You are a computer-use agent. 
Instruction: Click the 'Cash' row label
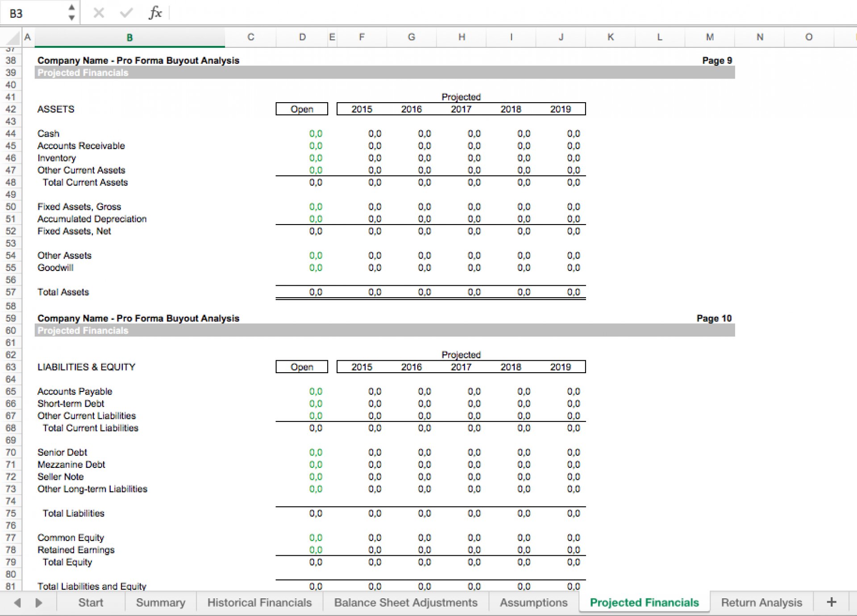(48, 133)
